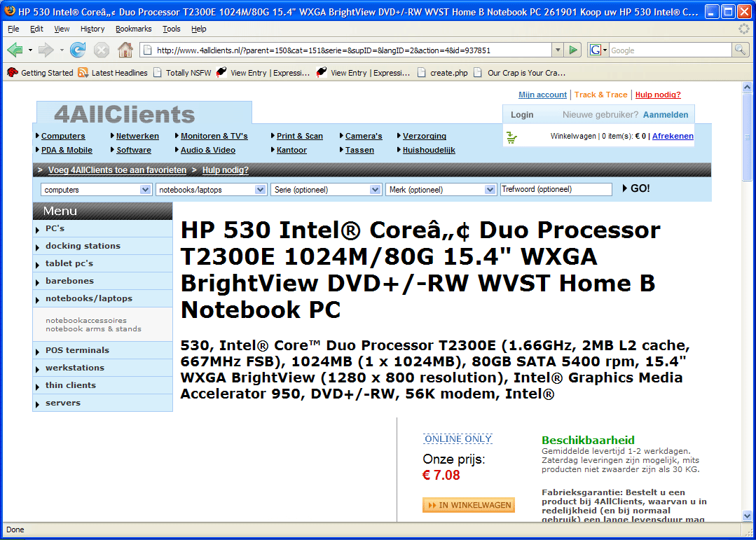Click the greyed Forward arrow button
The image size is (756, 540).
46,50
